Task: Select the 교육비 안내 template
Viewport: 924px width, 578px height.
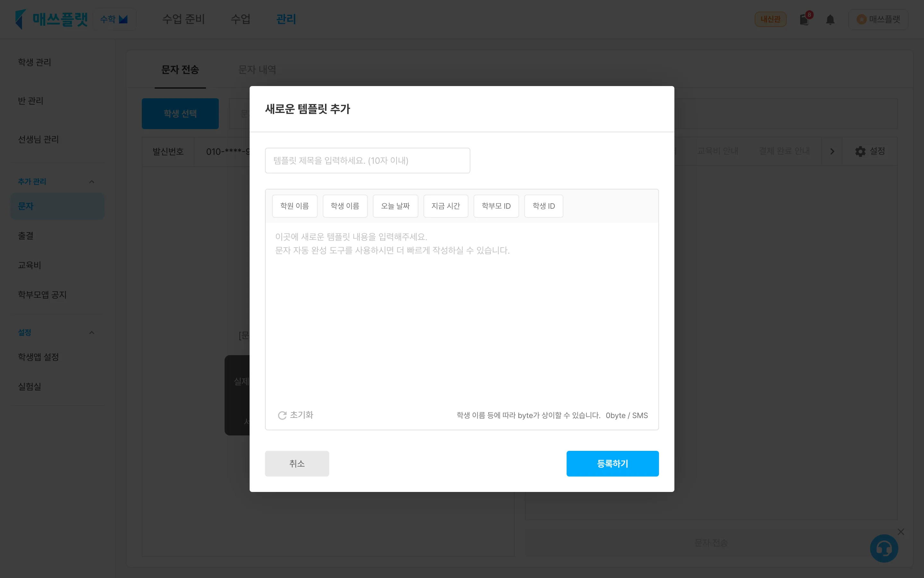Action: click(x=717, y=151)
